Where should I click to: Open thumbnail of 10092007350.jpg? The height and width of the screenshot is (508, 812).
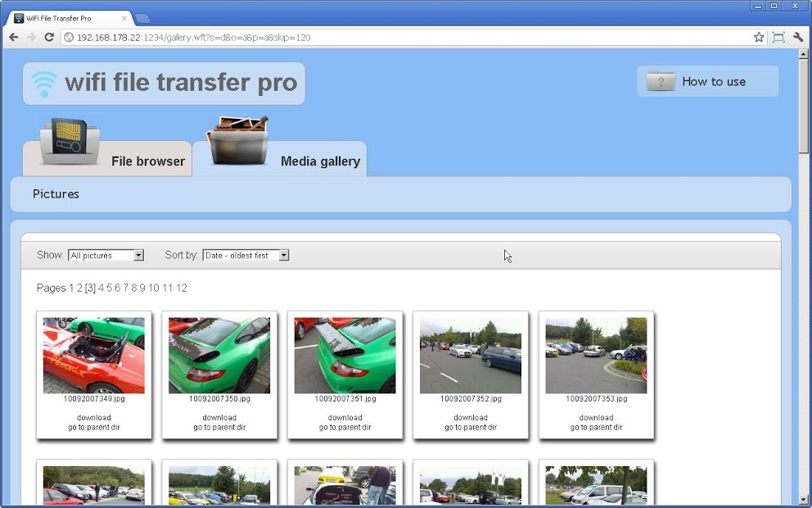click(x=219, y=355)
